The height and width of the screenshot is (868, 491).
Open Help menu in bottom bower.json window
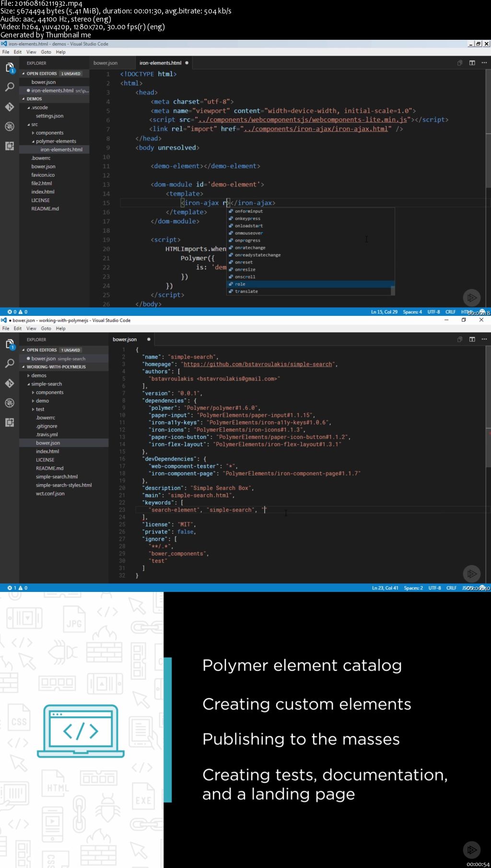point(60,328)
